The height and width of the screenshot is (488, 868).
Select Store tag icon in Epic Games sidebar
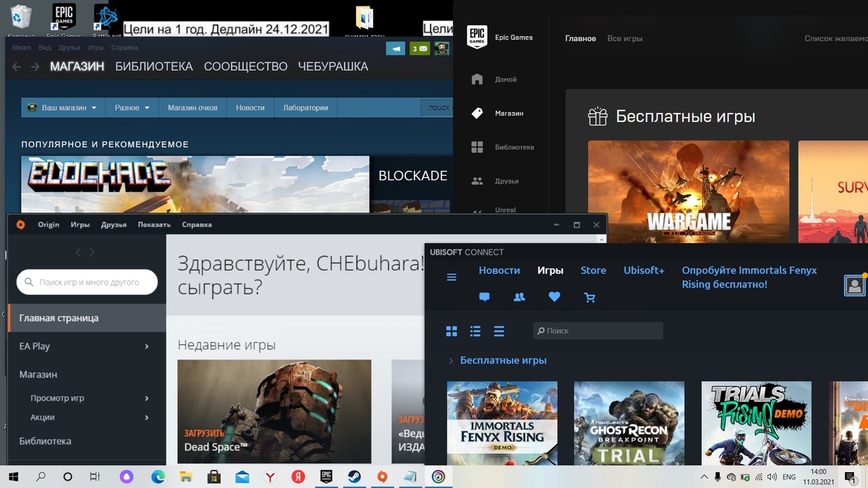click(x=477, y=114)
